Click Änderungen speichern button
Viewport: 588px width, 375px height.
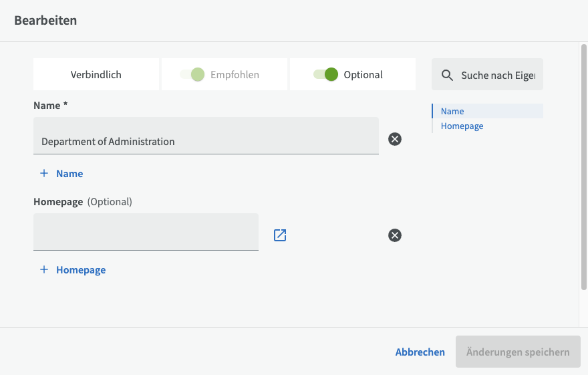(518, 352)
